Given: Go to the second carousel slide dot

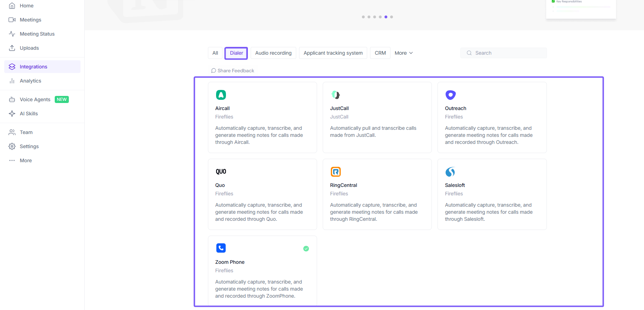Looking at the screenshot, I should pyautogui.click(x=369, y=17).
